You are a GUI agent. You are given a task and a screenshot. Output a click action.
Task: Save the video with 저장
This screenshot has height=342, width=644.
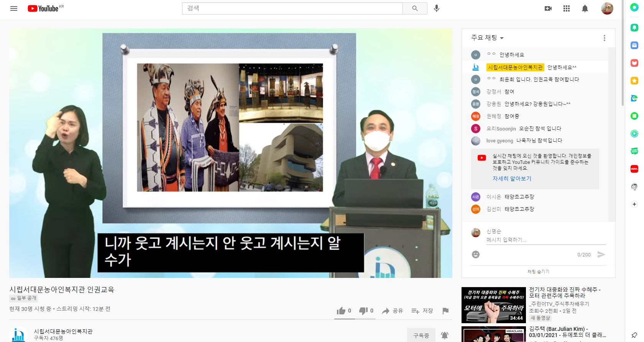422,311
